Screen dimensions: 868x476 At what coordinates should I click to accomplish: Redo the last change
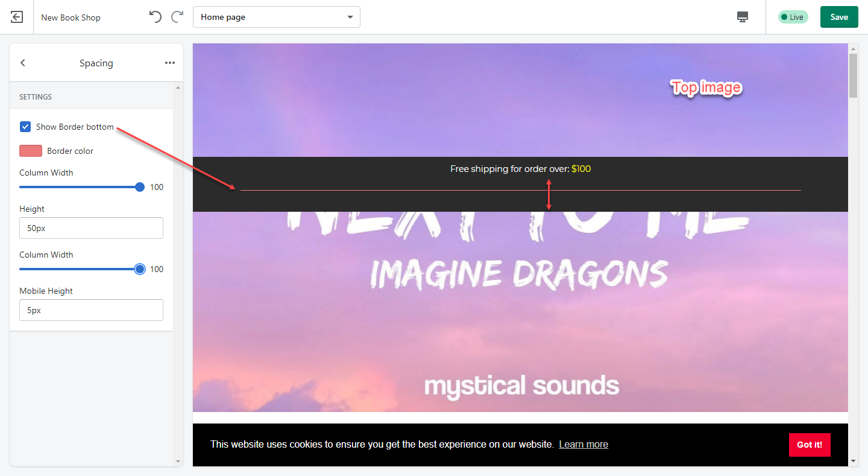pyautogui.click(x=177, y=17)
